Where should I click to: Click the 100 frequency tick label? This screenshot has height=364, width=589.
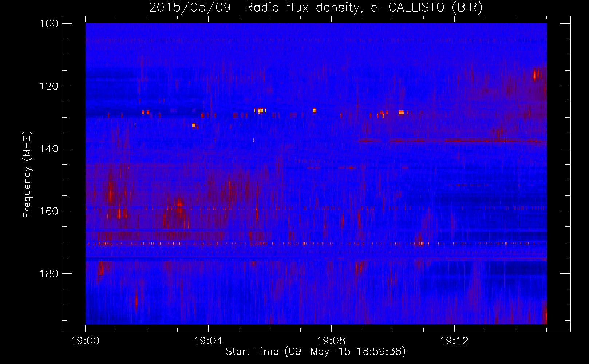coord(49,24)
